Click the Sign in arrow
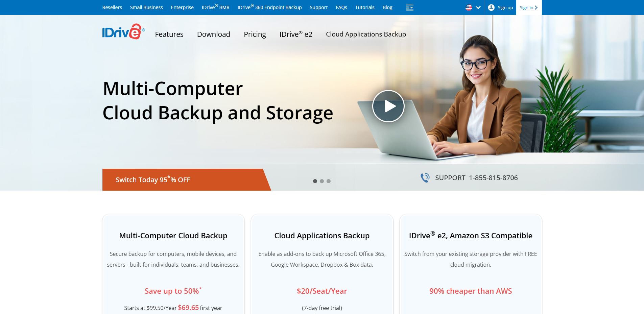Viewport: 644px width, 314px height. pos(536,7)
